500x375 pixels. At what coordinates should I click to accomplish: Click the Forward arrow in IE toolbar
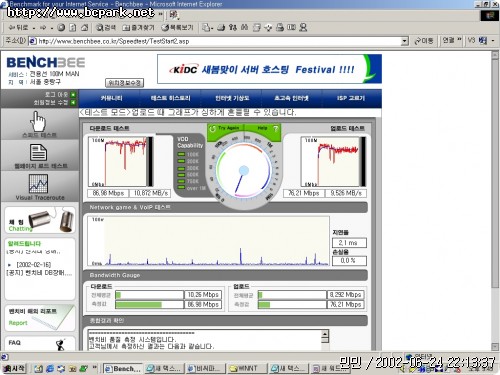(x=43, y=28)
